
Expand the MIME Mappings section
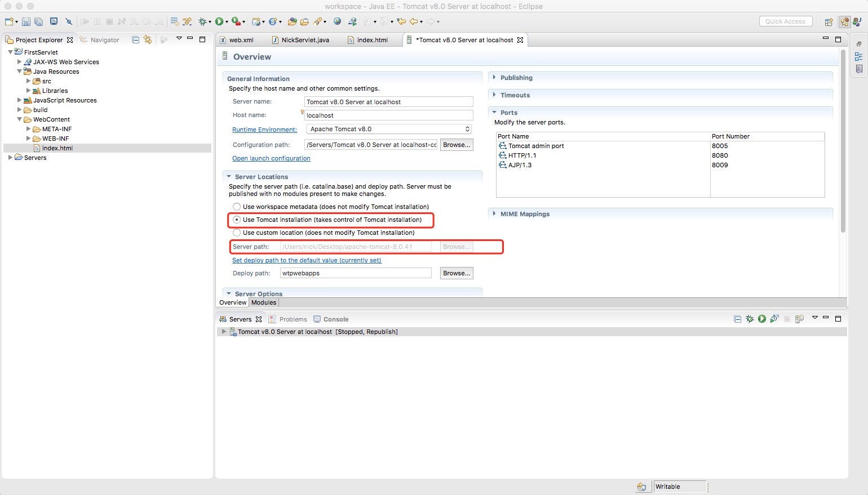(494, 213)
